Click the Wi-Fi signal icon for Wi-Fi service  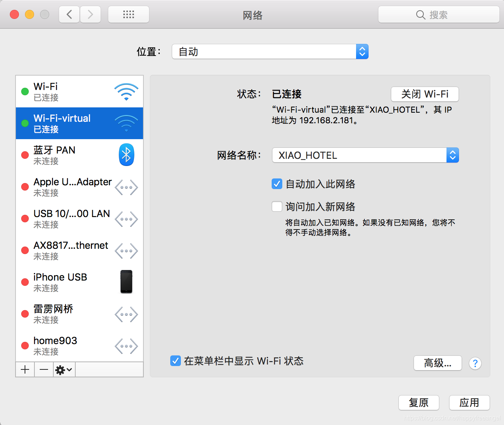point(126,92)
